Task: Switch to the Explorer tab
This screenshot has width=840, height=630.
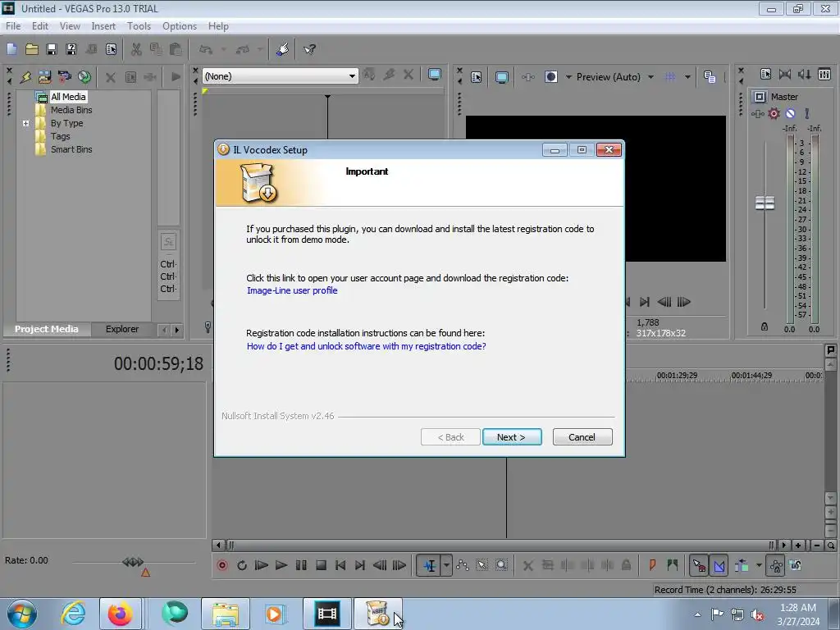Action: pos(121,329)
